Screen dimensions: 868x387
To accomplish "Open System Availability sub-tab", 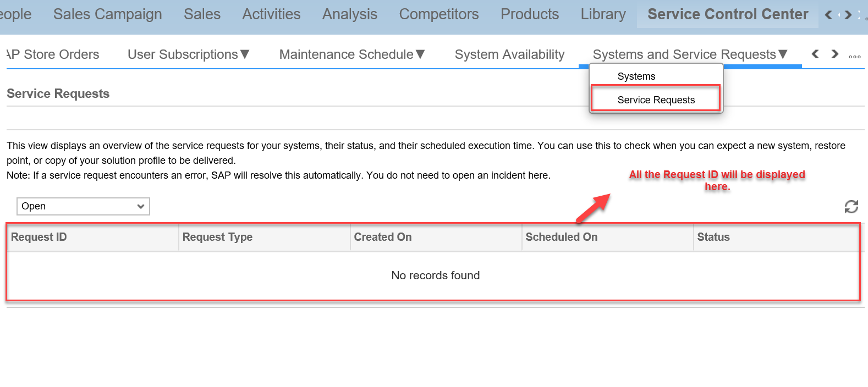I will click(509, 54).
